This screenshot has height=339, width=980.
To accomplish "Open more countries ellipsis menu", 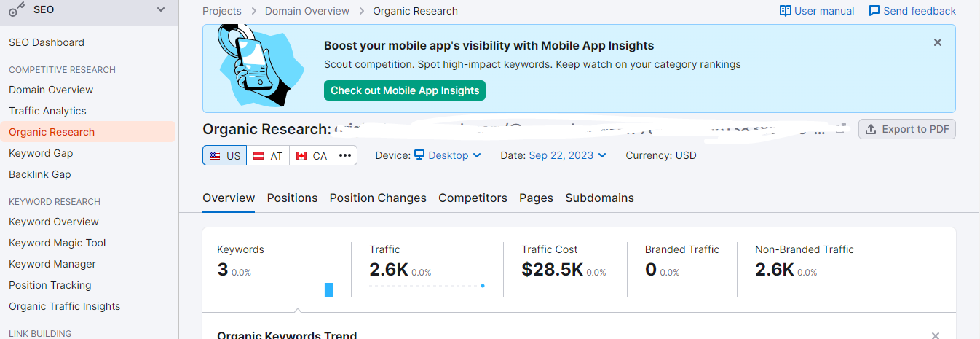I will [x=345, y=155].
